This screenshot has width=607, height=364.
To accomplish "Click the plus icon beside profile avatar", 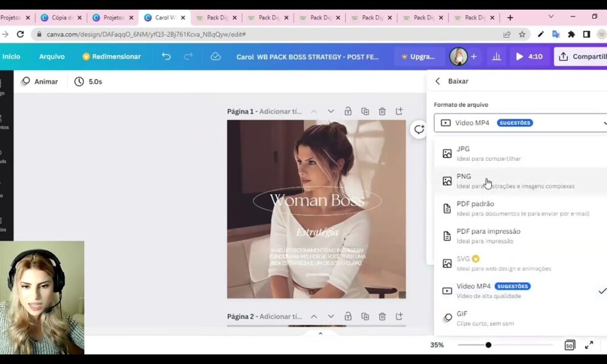I will coord(473,56).
